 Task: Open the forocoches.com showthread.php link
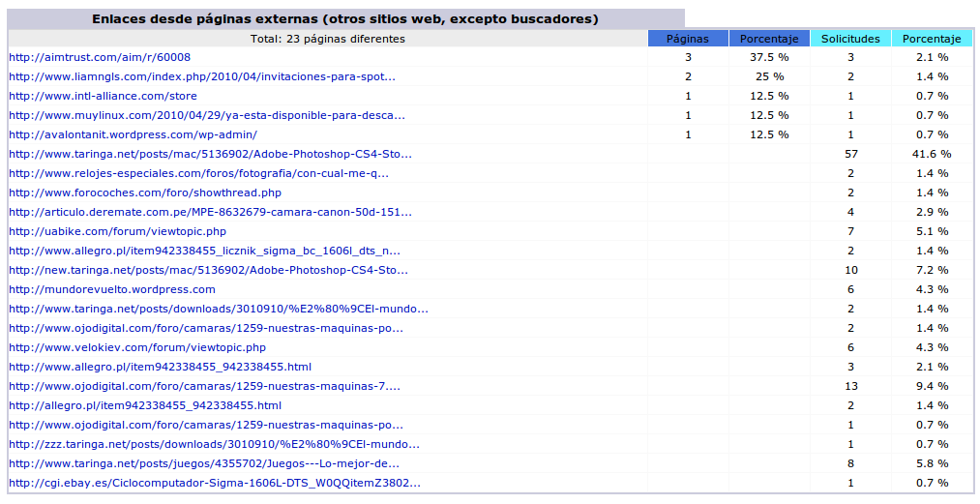click(145, 193)
